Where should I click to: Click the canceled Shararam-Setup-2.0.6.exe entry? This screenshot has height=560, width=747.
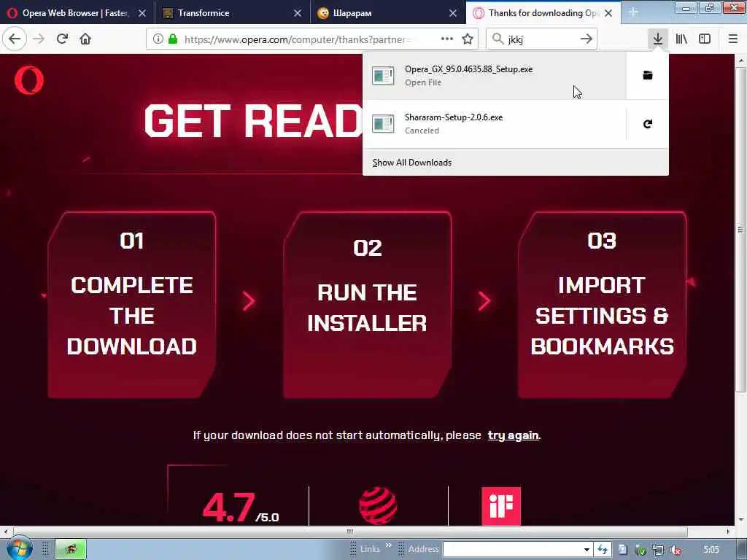coord(495,124)
